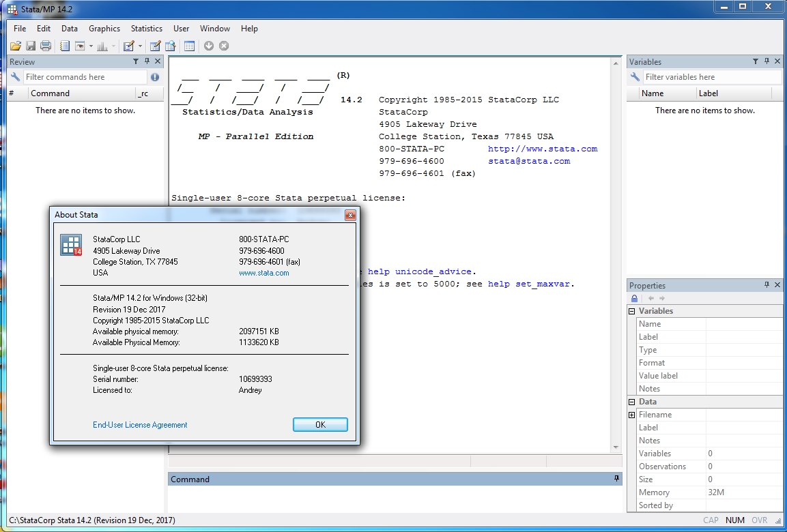787x532 pixels.
Task: Open the Viewer icon dropdown arrow
Action: tap(91, 46)
